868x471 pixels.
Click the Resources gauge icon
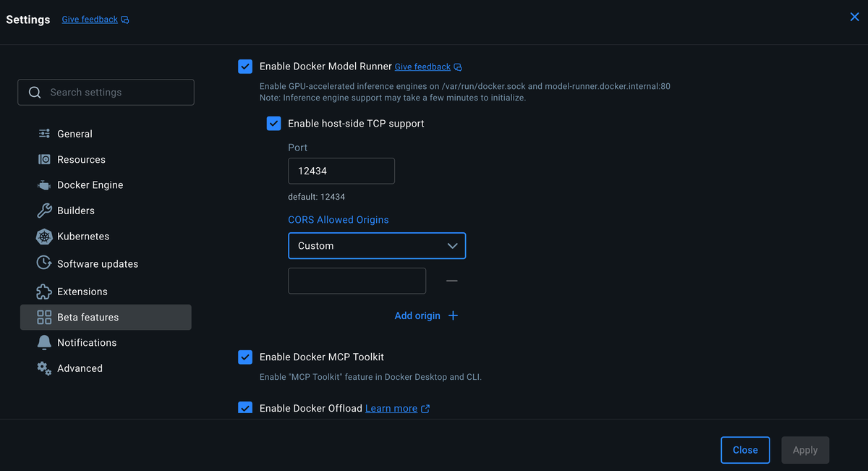pyautogui.click(x=44, y=159)
